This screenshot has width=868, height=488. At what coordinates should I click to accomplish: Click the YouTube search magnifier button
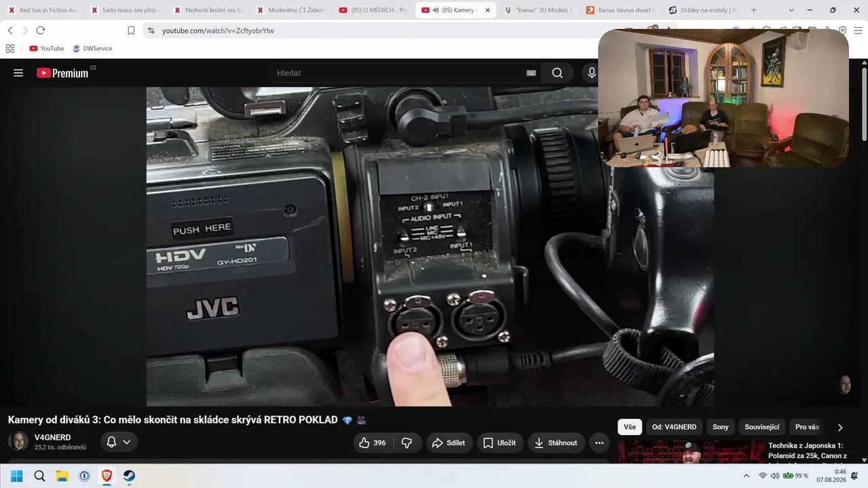click(557, 73)
